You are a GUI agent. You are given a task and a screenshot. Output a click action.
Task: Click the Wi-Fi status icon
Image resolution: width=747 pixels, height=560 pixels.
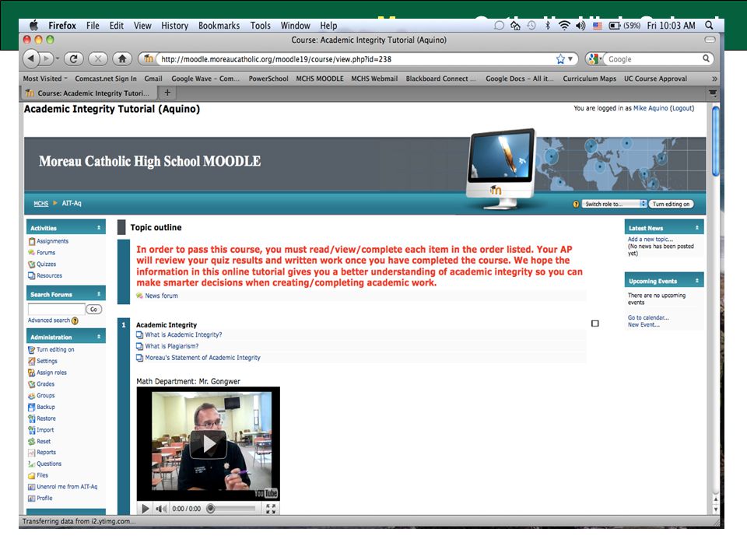click(x=564, y=25)
